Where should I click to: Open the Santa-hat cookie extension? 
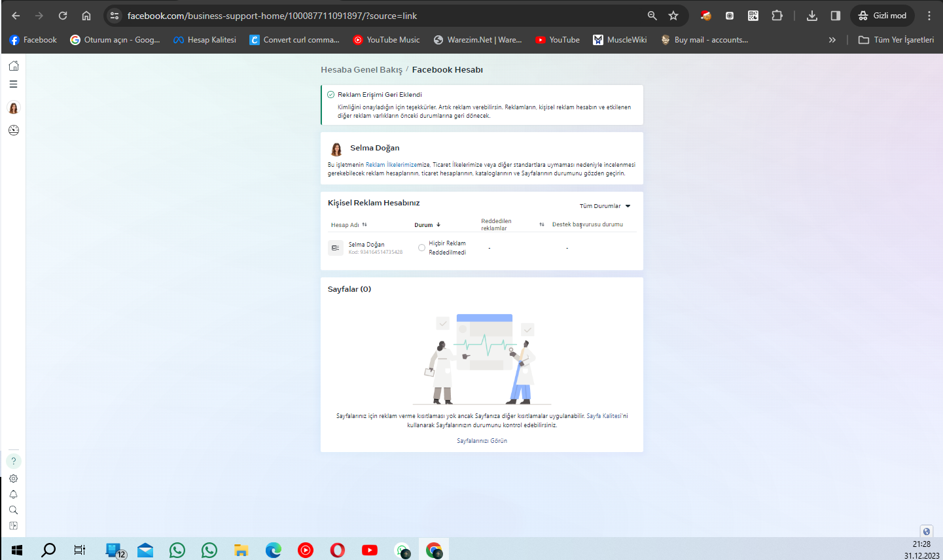[705, 16]
